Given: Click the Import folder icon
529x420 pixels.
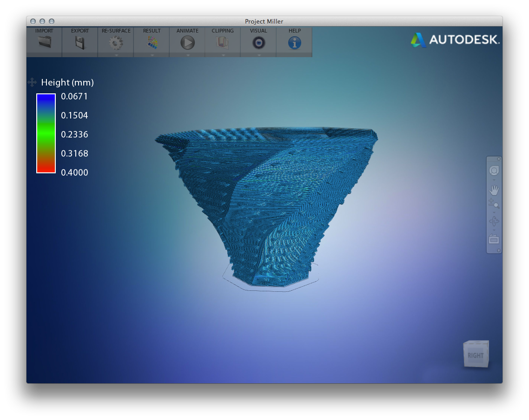Looking at the screenshot, I should pos(44,43).
